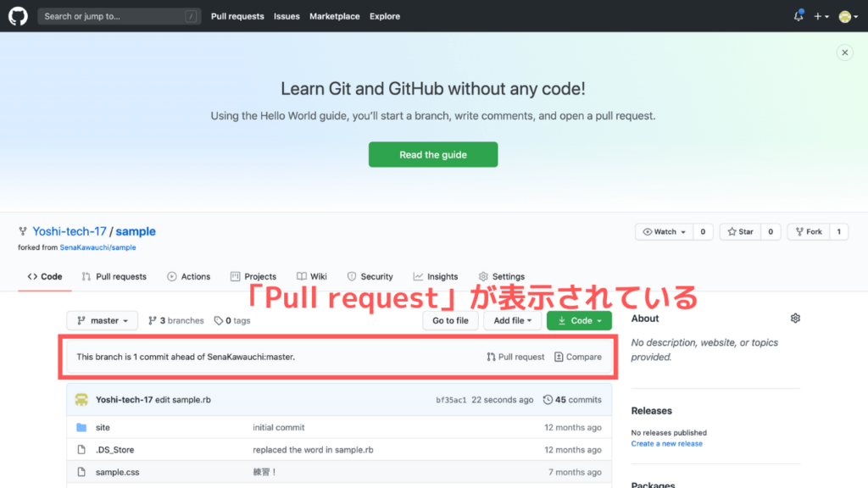Star the sample repository
Viewport: 868px width, 488px height.
[x=740, y=231]
